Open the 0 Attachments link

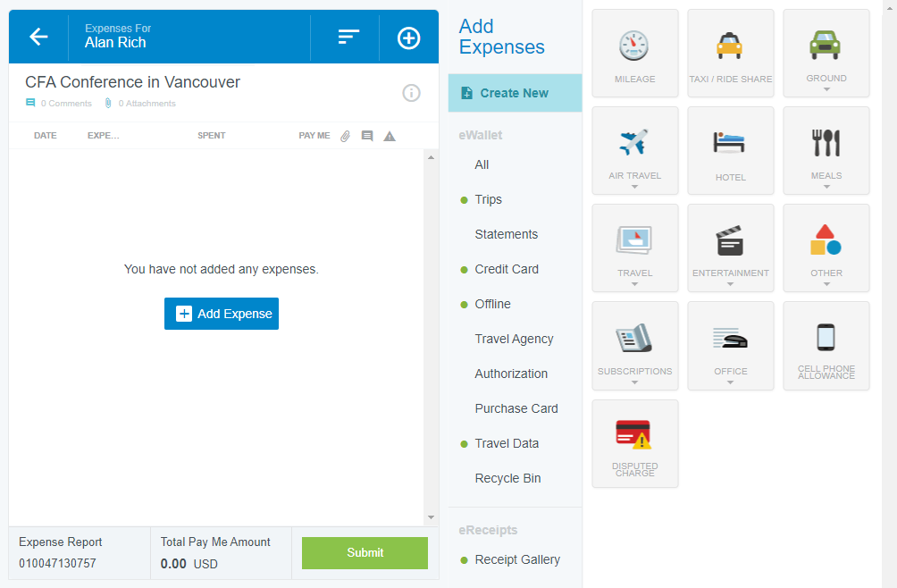coord(147,104)
